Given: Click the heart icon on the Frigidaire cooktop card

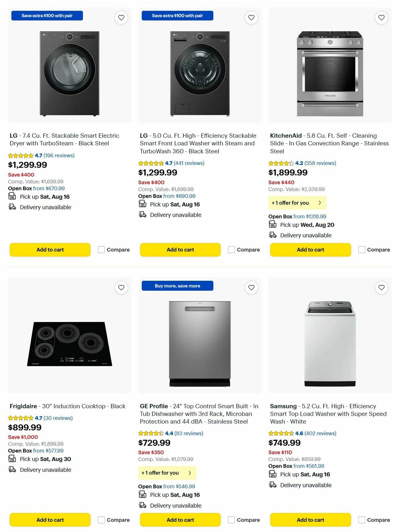Looking at the screenshot, I should (121, 288).
